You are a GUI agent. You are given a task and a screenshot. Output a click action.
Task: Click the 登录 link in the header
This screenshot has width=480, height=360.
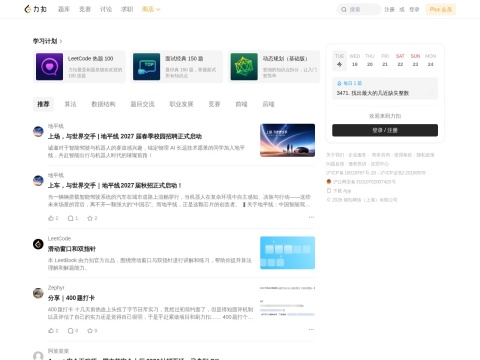click(414, 9)
